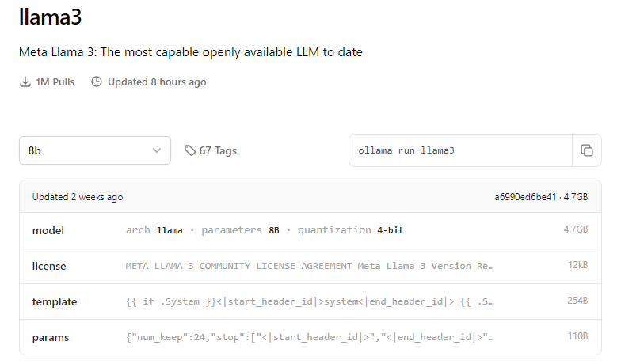621x364 pixels.
Task: Open the 67 Tags link
Action: click(217, 150)
